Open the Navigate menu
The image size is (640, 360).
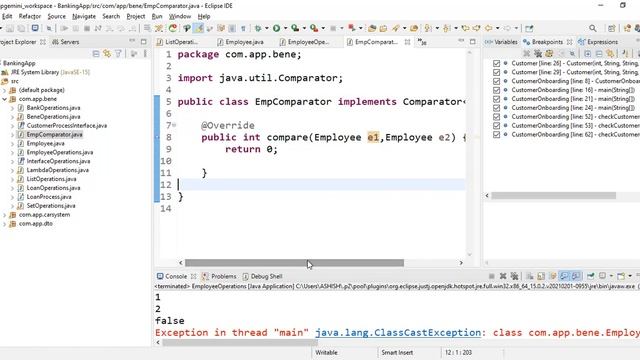click(x=84, y=16)
